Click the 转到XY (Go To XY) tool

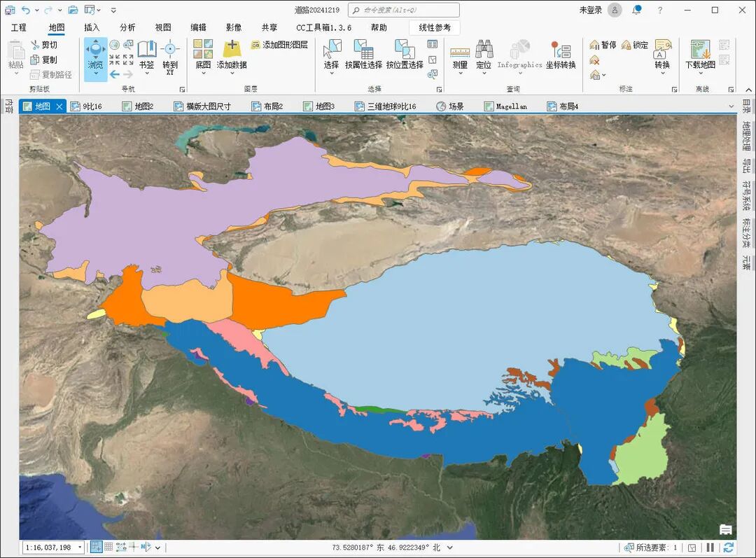click(169, 57)
